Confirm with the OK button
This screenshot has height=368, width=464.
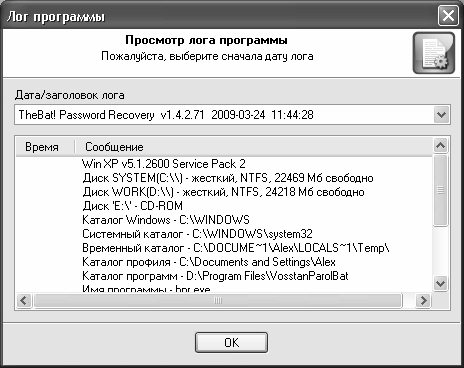tap(231, 342)
